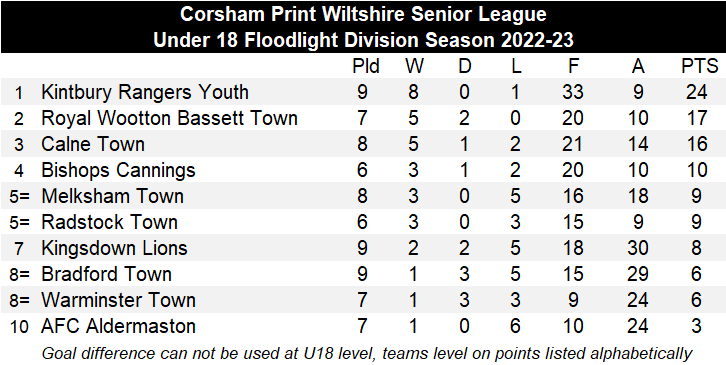Select the Radstock Town team entry

(109, 222)
